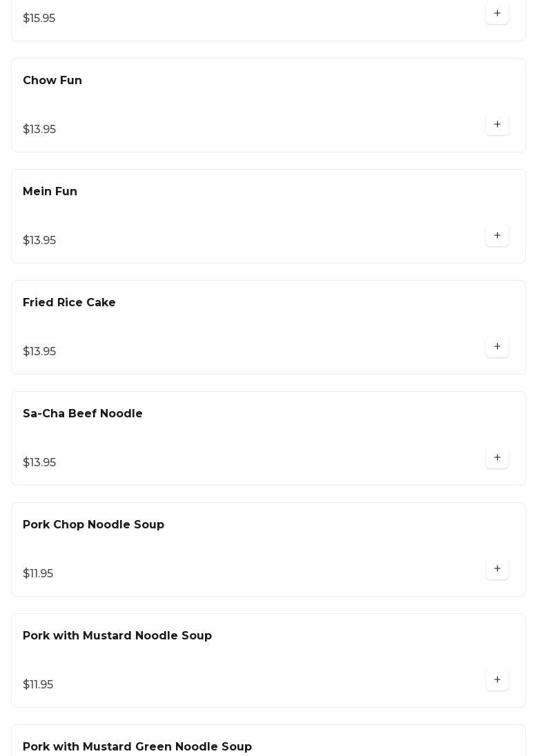Select the Fried Rice Cake title
Image resolution: width=537 pixels, height=756 pixels.
pos(69,303)
